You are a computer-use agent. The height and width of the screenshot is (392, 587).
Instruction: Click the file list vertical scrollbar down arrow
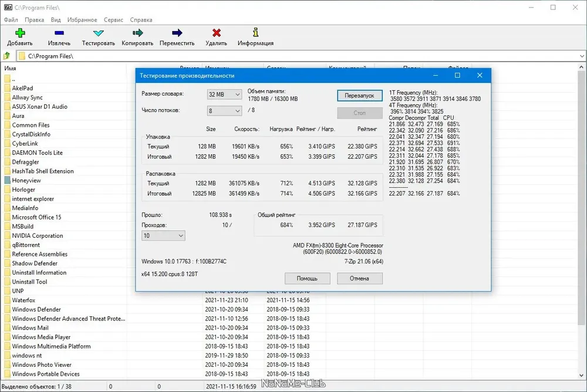581,375
